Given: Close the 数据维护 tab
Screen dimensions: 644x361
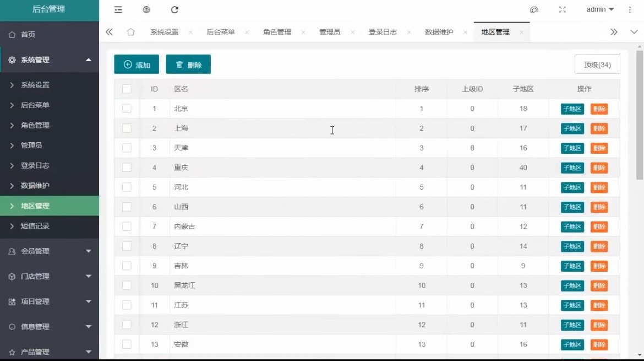Looking at the screenshot, I should point(465,32).
